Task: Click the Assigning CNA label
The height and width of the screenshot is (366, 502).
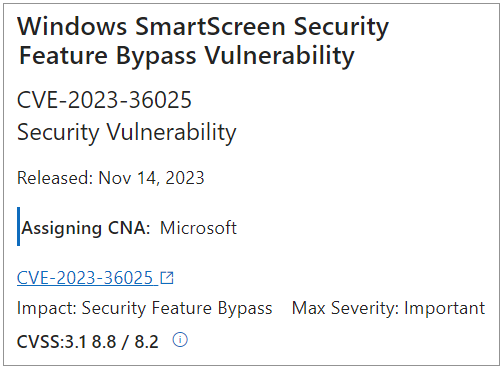Action: tap(86, 229)
